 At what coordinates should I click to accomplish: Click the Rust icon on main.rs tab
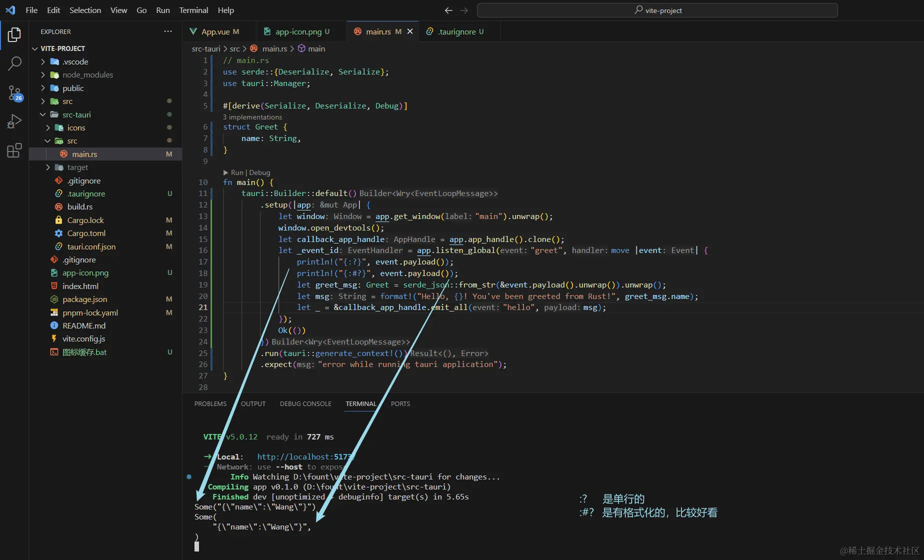click(x=357, y=31)
